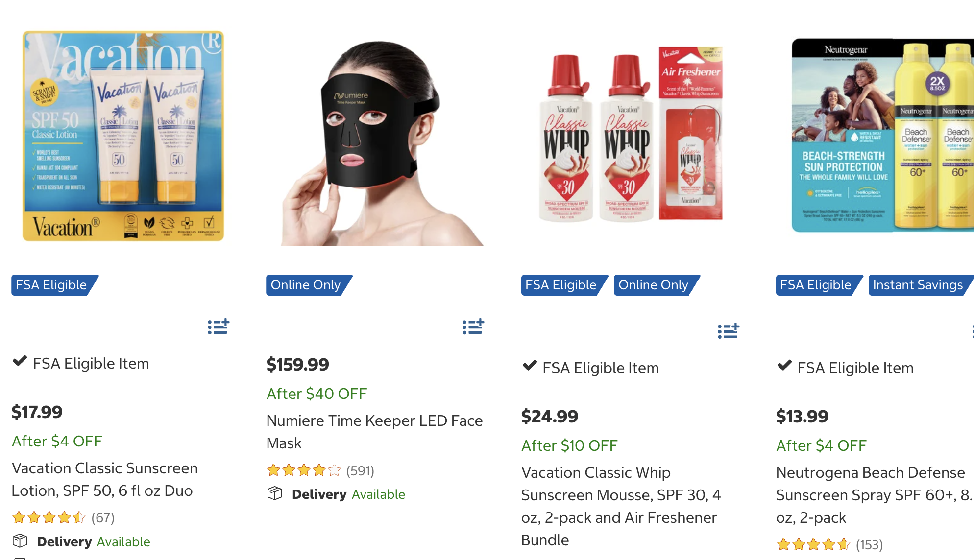Open Vacation Classic Sunscreen Lotion title link
Screen dimensions: 974x560
[x=104, y=479]
